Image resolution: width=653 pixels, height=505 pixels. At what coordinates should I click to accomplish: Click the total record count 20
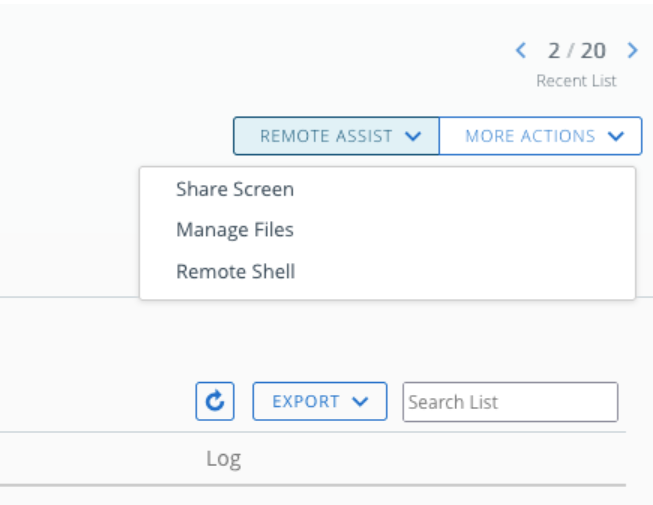(x=593, y=51)
